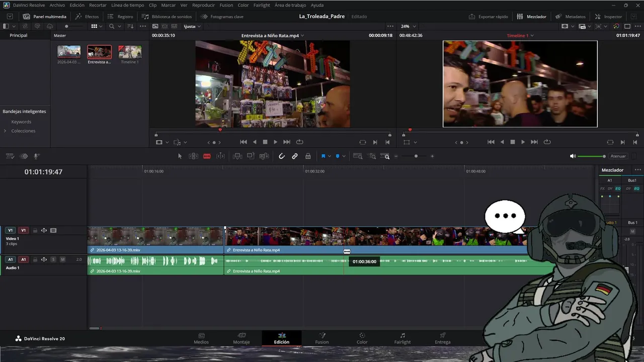Add a blue marker on timeline
Image resolution: width=644 pixels, height=362 pixels.
[x=338, y=156]
